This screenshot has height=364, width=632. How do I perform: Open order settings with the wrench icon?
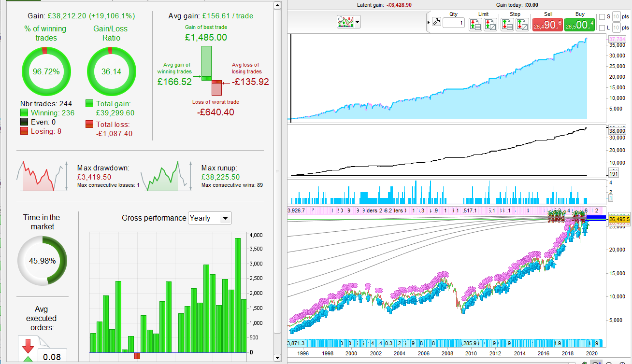coord(436,22)
